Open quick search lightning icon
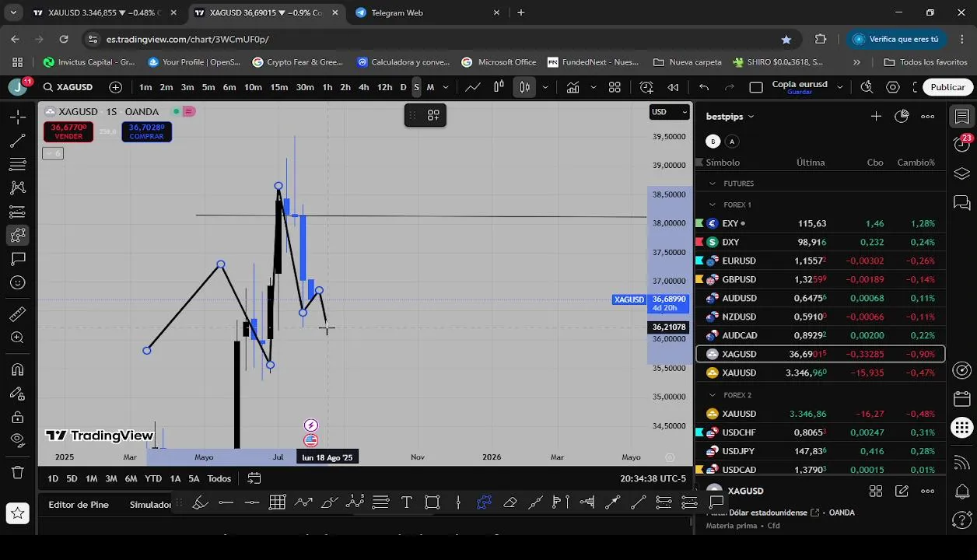This screenshot has width=977, height=560. 867,87
